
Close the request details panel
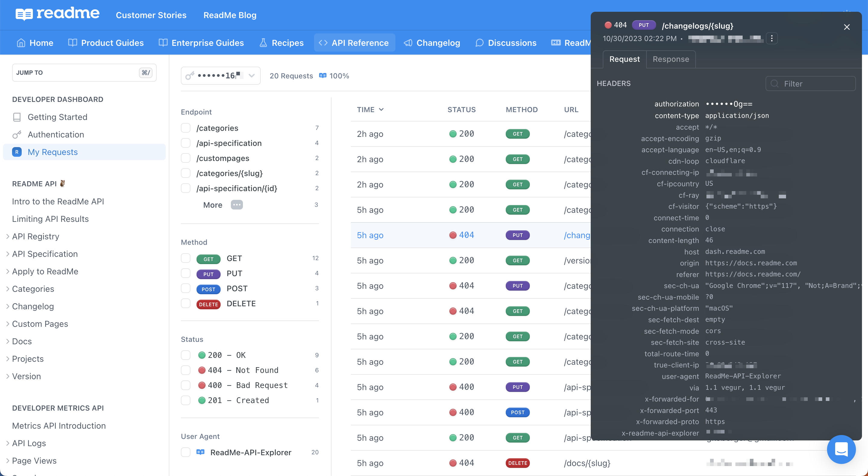[x=846, y=27]
